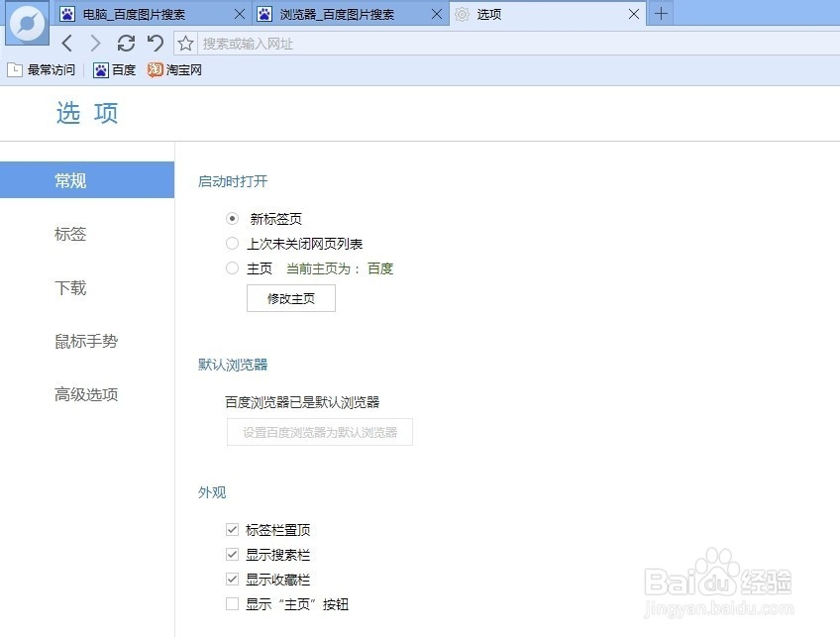Reload the page with refresh icon
This screenshot has width=840, height=637.
click(126, 43)
